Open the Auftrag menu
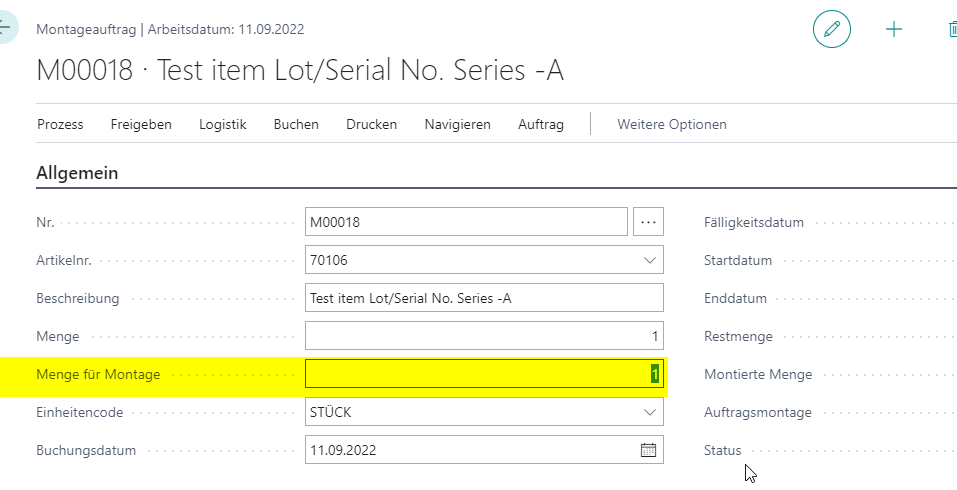The height and width of the screenshot is (490, 957). coord(541,124)
